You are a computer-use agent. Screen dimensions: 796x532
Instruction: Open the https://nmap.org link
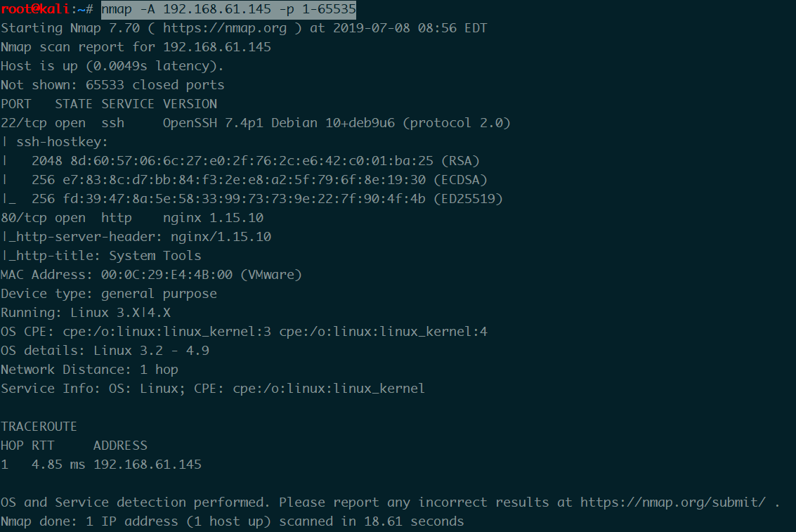point(224,28)
